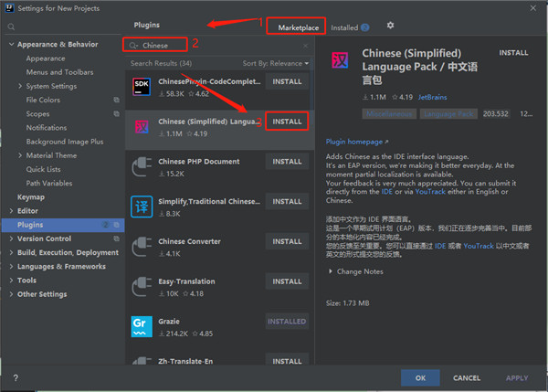Expand the Material Theme node
The width and height of the screenshot is (548, 392).
(x=20, y=155)
